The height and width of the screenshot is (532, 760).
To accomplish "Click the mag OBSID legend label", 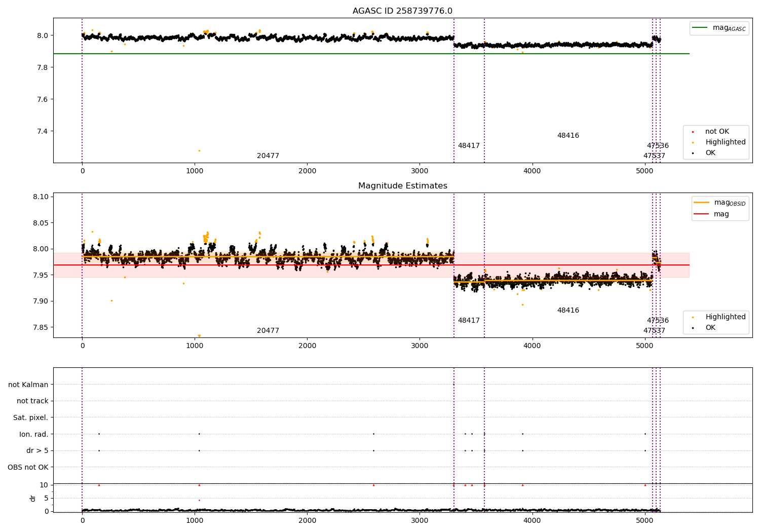I will 730,203.
